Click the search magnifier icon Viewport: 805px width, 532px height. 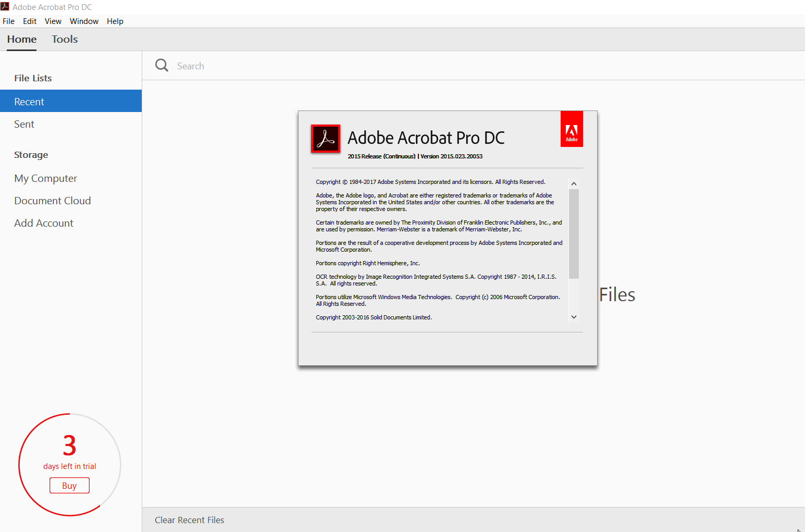tap(162, 65)
